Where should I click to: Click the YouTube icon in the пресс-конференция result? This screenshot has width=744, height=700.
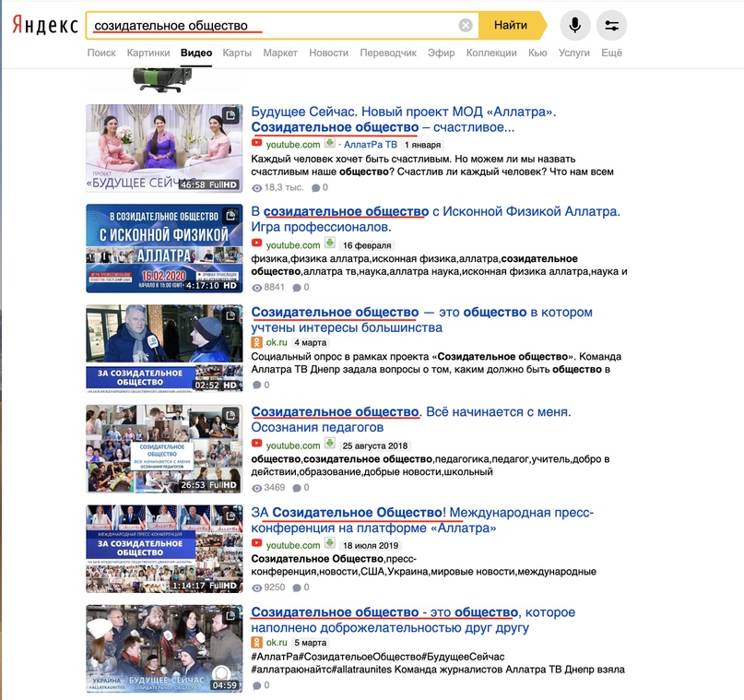pos(256,544)
